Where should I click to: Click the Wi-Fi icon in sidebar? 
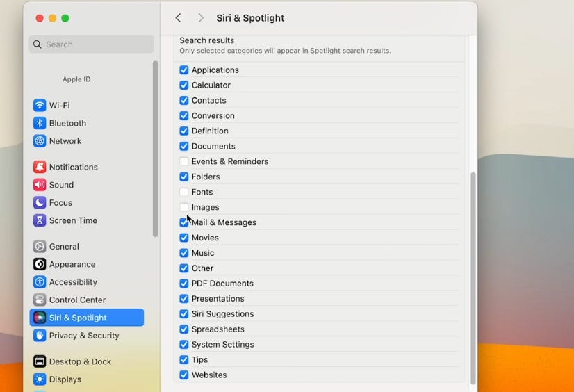[x=40, y=106]
